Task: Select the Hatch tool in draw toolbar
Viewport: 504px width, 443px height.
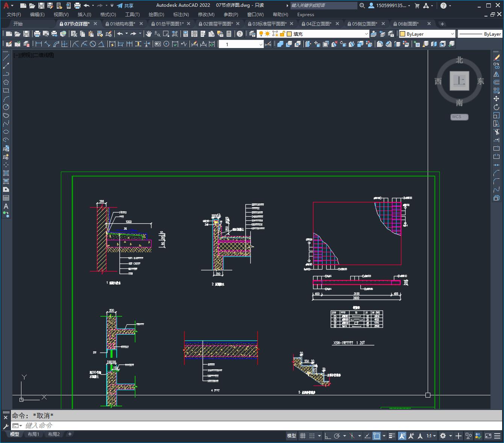Action: point(6,173)
